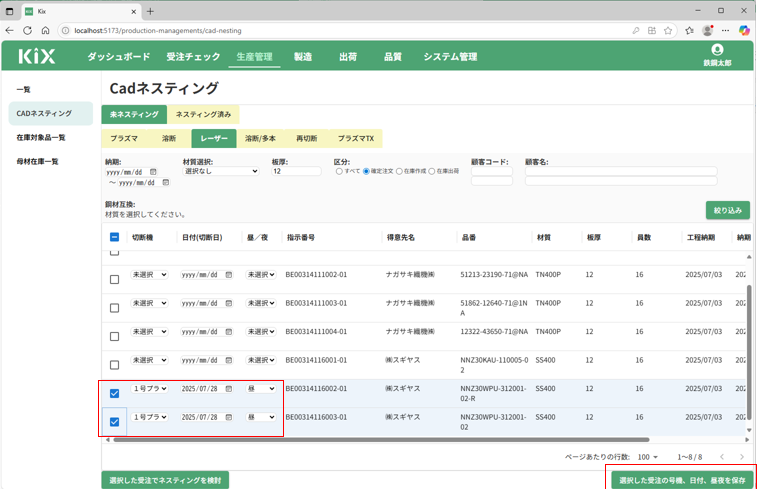Click the password key icon in address bar
Image resolution: width=759 pixels, height=489 pixels.
(636, 31)
